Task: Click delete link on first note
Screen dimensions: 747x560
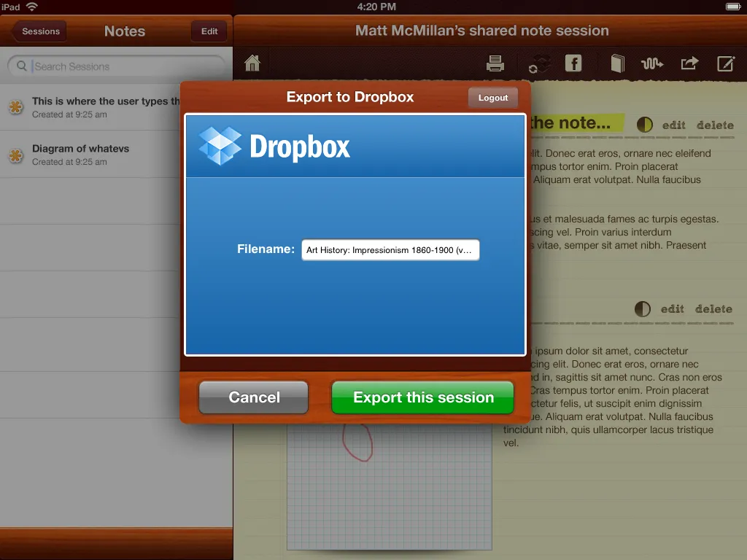Action: tap(715, 125)
